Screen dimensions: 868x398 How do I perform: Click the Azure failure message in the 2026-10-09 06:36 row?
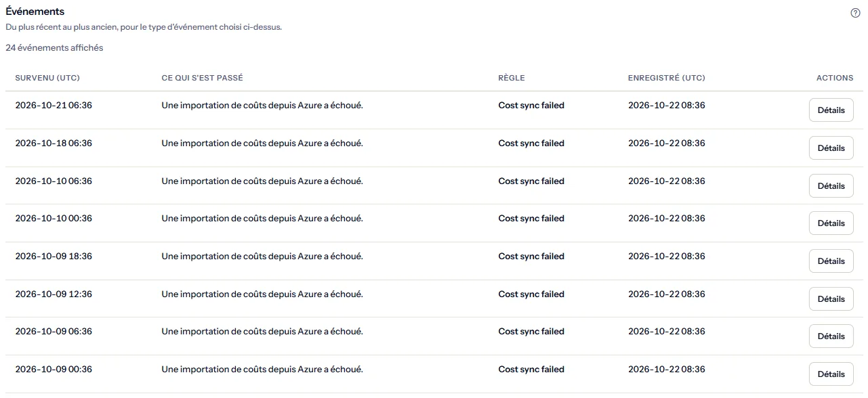pos(262,332)
